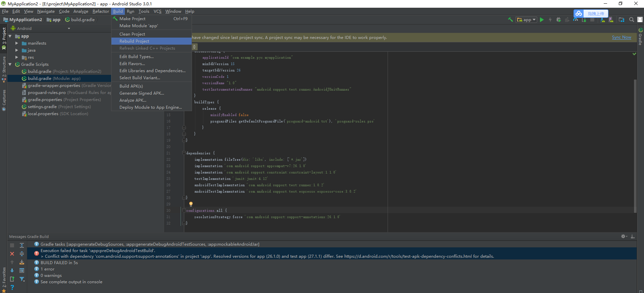Image resolution: width=644 pixels, height=293 pixels.
Task: Click the Apply Changes lightning icon
Action: tap(550, 20)
